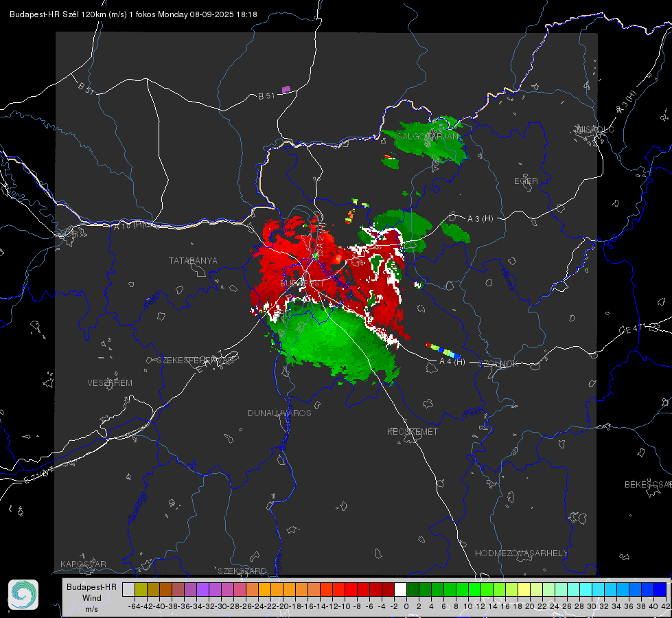Click the B 51 label beside purple echo

tap(266, 96)
